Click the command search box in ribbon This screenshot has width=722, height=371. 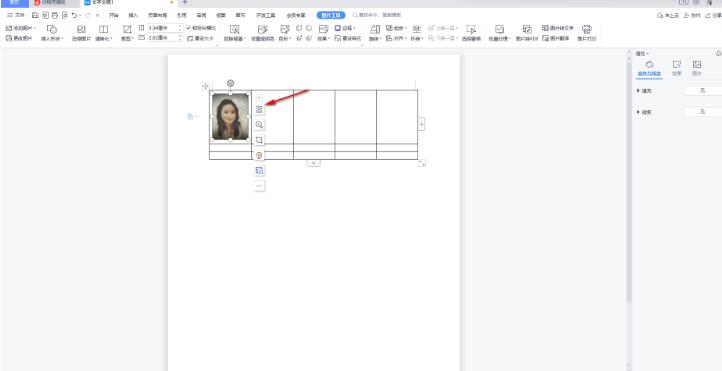tap(377, 15)
